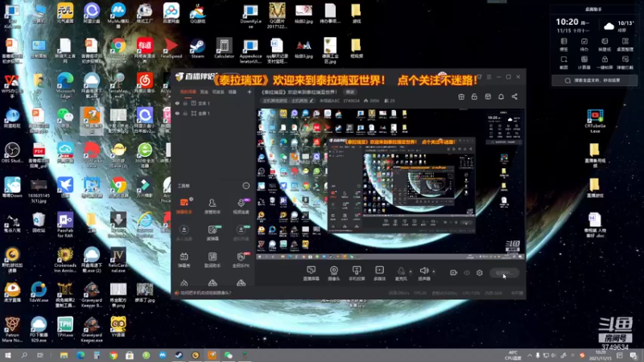Open the CRTubeGet.exe desktop icon
The image size is (644, 362).
595,121
